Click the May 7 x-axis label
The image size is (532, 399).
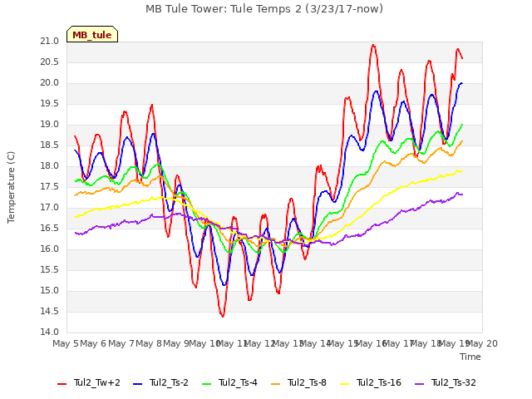pyautogui.click(x=121, y=343)
